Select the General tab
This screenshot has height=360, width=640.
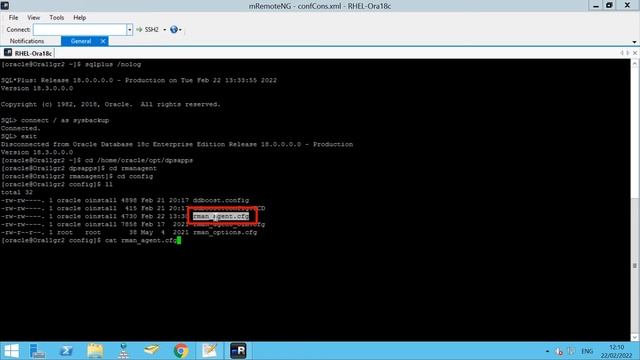pos(80,41)
